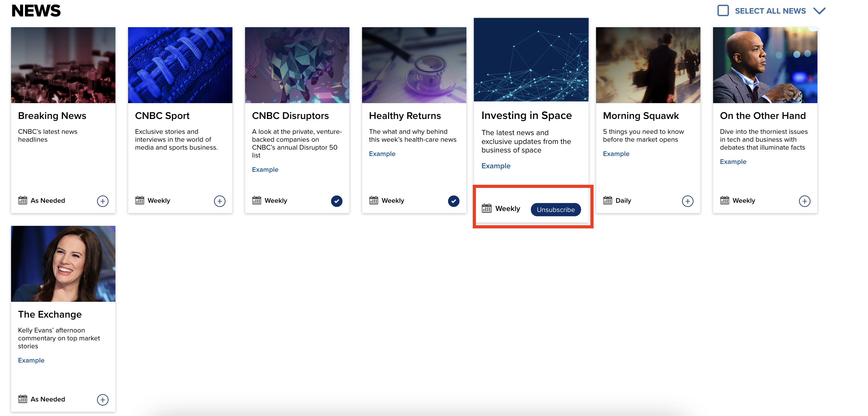Click the calendar icon on CNBC Disruptors card

tap(256, 200)
